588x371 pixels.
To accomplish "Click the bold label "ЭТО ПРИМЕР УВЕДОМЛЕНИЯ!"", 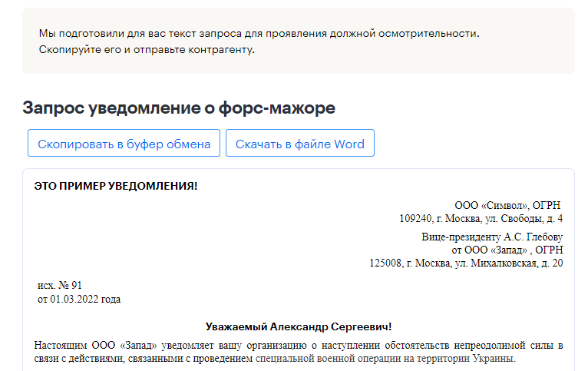I will [116, 186].
